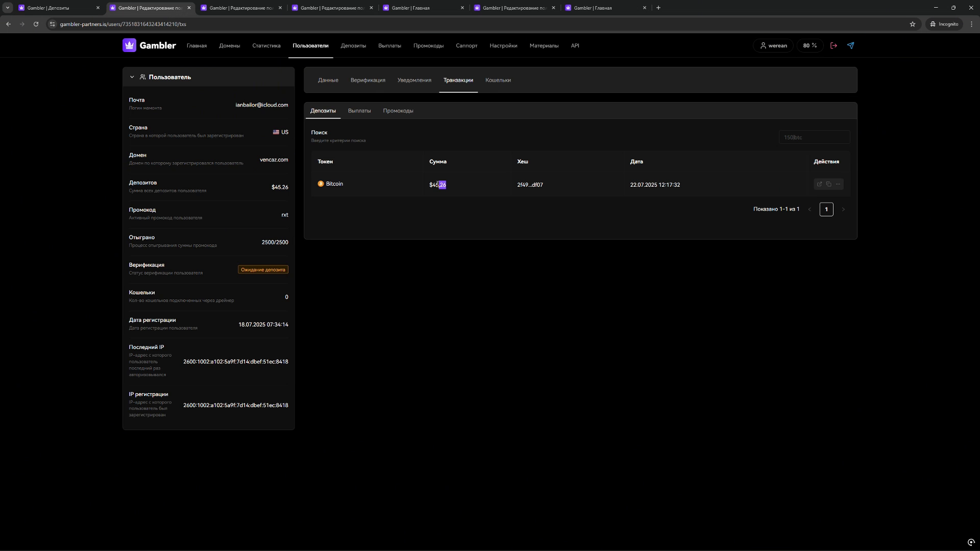Image resolution: width=980 pixels, height=551 pixels.
Task: Reload the page via browser refresh
Action: click(36, 24)
